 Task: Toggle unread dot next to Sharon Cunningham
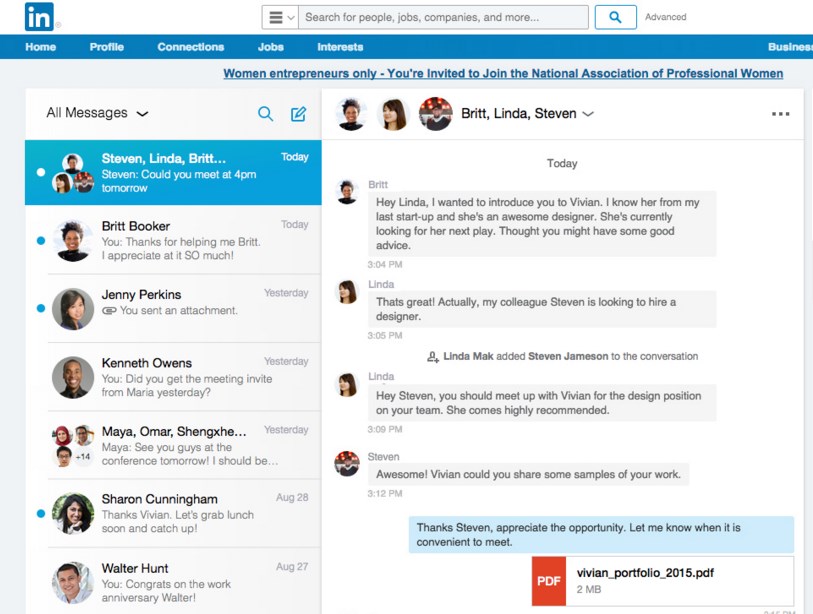pos(41,513)
